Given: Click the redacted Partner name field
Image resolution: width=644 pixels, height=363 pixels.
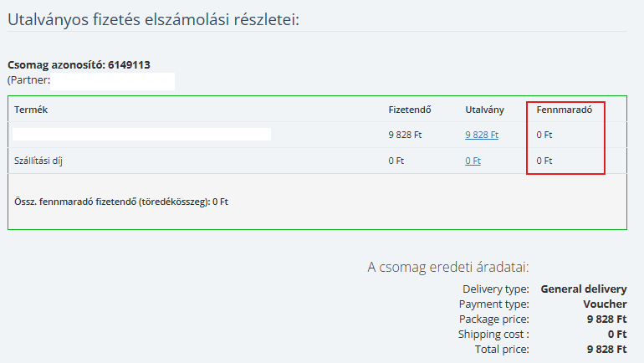Looking at the screenshot, I should coord(113,81).
